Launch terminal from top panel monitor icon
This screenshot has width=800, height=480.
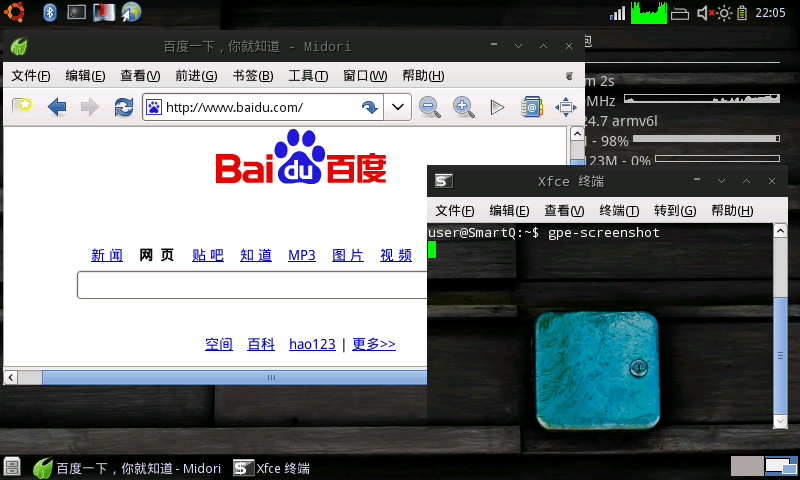click(77, 12)
